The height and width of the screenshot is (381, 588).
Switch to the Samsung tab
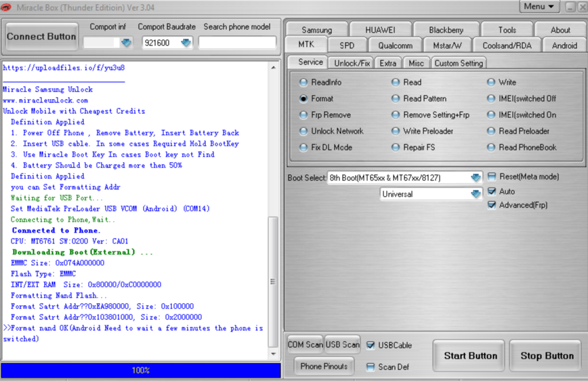point(316,30)
